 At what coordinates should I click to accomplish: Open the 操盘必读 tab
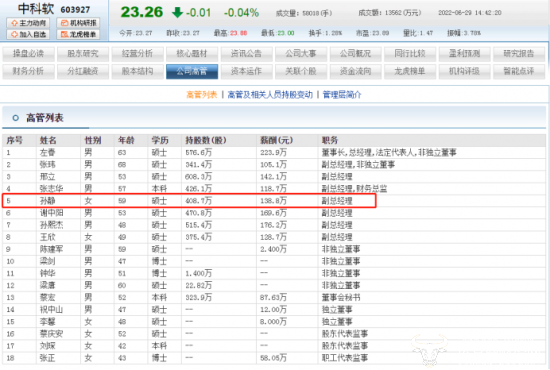[28, 54]
